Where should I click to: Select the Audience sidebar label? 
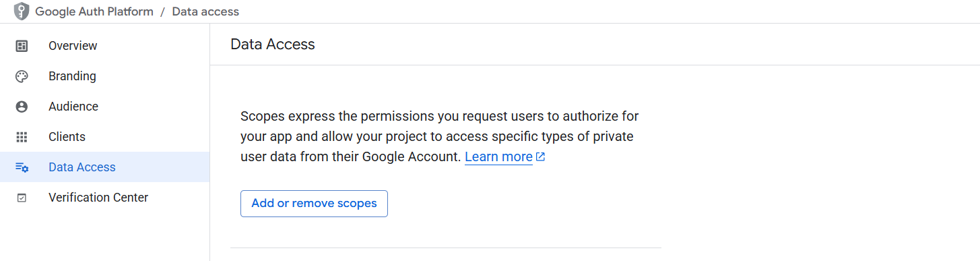point(73,107)
